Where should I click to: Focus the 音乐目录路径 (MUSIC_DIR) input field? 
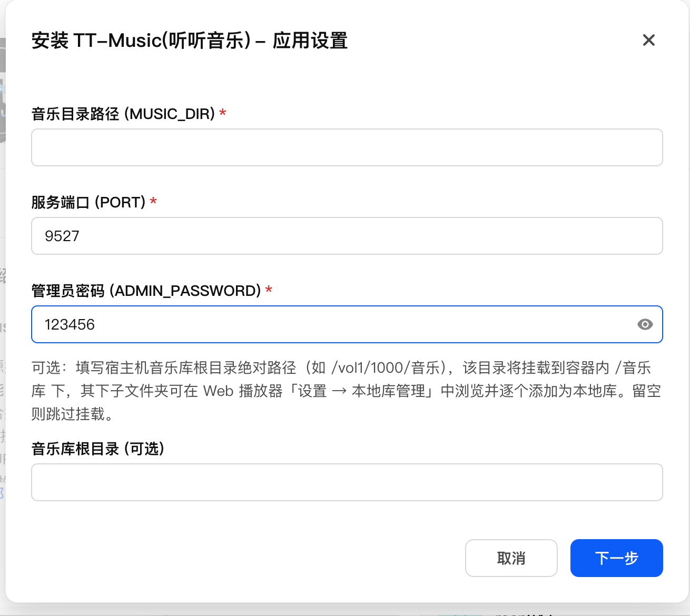(x=347, y=147)
